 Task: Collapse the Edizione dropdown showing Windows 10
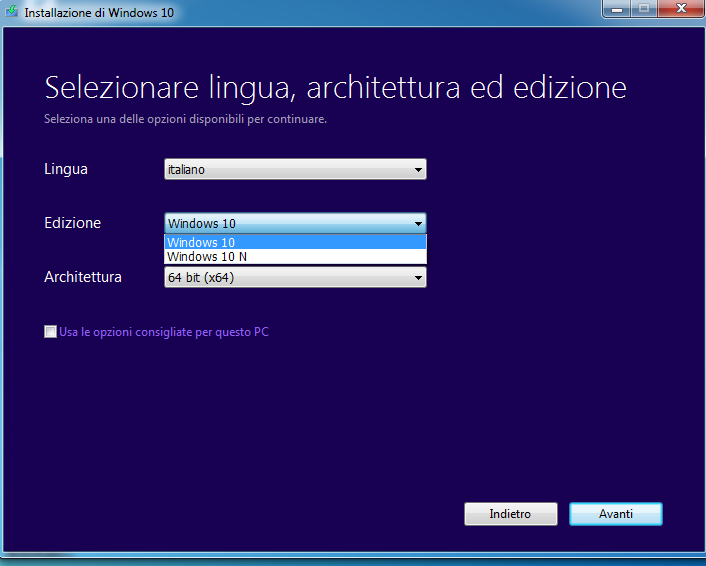coord(295,223)
